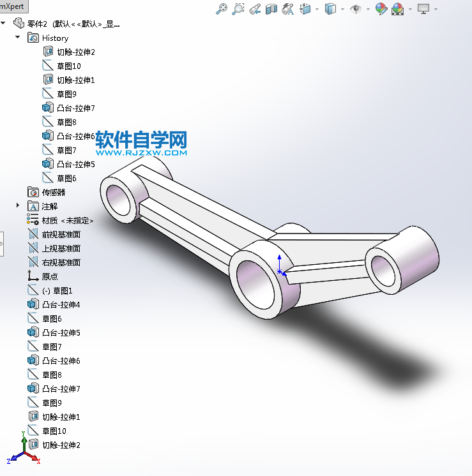Open Dynamic Annotation Views tool
This screenshot has width=472, height=476.
[x=287, y=9]
